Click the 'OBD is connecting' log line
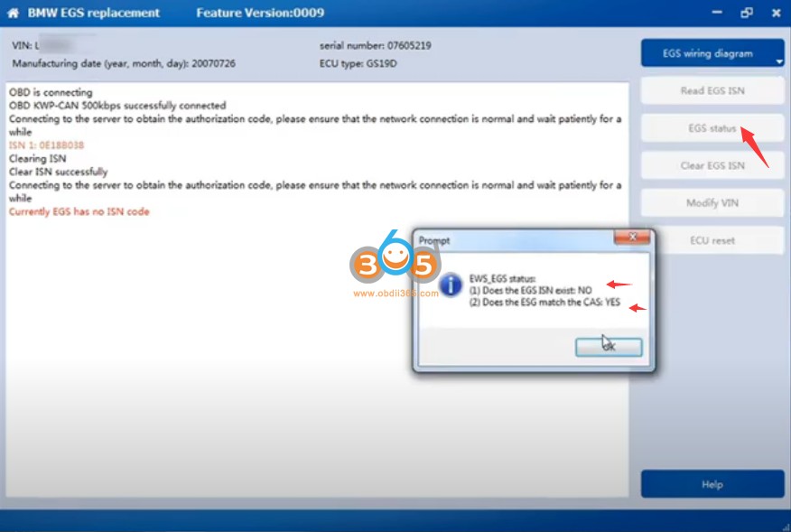Screen dimensions: 791x532 pyautogui.click(x=51, y=92)
